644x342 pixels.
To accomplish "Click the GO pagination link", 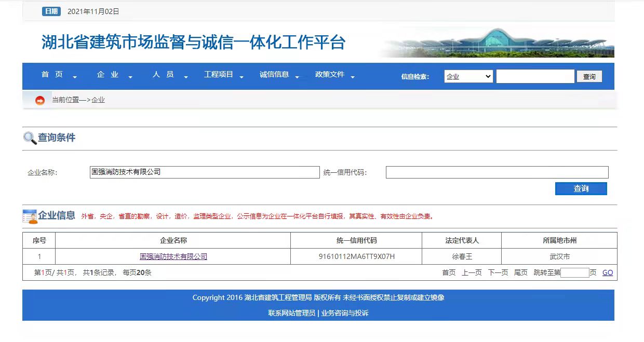I will [x=607, y=272].
